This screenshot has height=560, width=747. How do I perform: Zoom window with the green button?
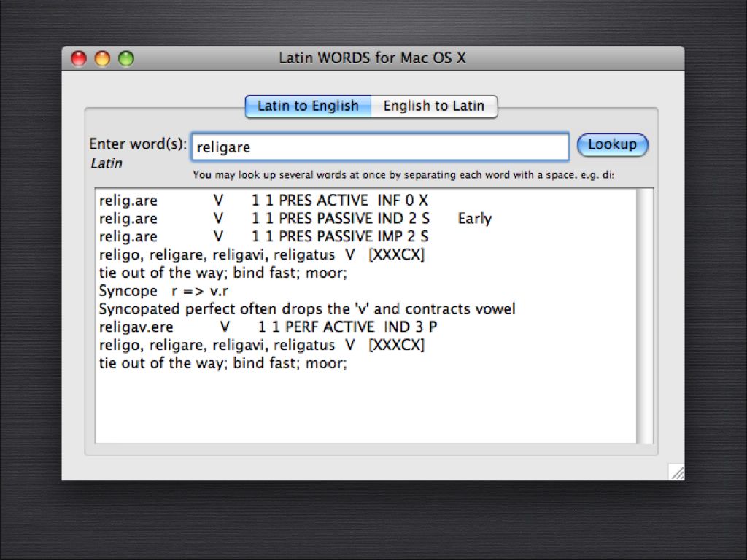126,59
